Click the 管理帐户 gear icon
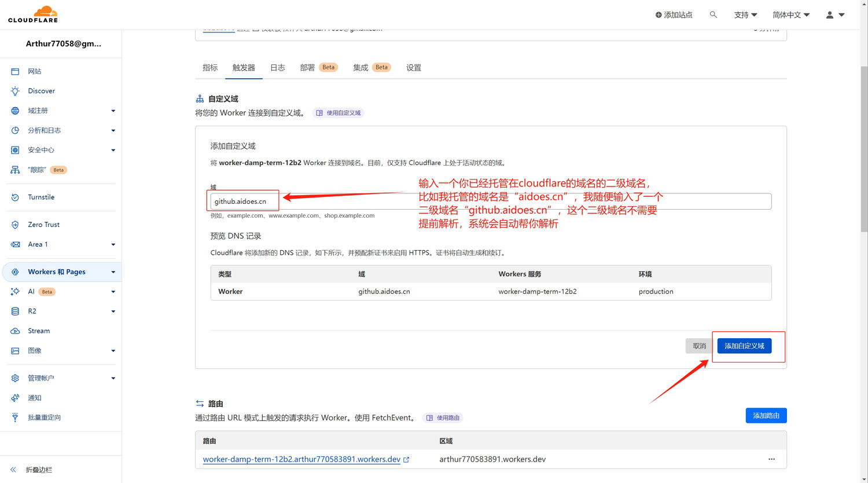The width and height of the screenshot is (868, 483). [15, 378]
